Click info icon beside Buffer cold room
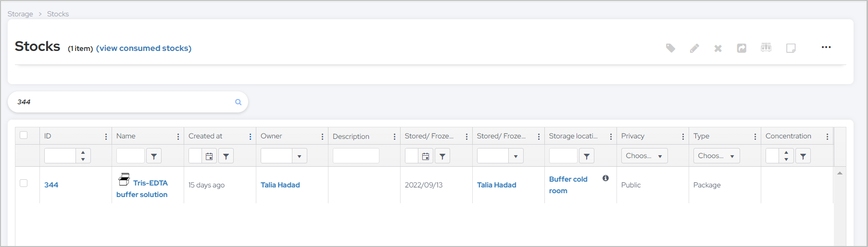This screenshot has width=868, height=247. pyautogui.click(x=605, y=178)
